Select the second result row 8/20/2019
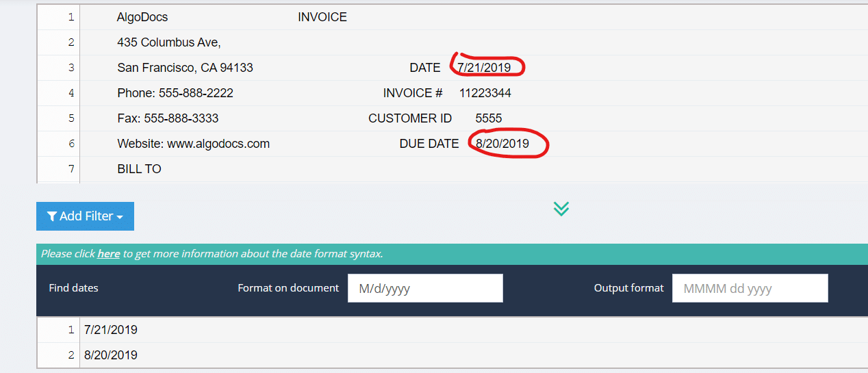This screenshot has height=373, width=868. point(111,355)
